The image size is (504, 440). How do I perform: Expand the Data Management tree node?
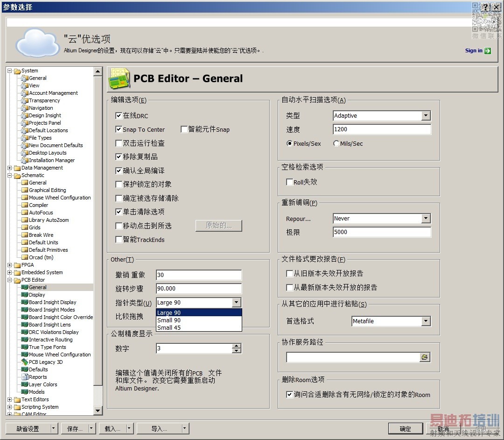[x=10, y=168]
